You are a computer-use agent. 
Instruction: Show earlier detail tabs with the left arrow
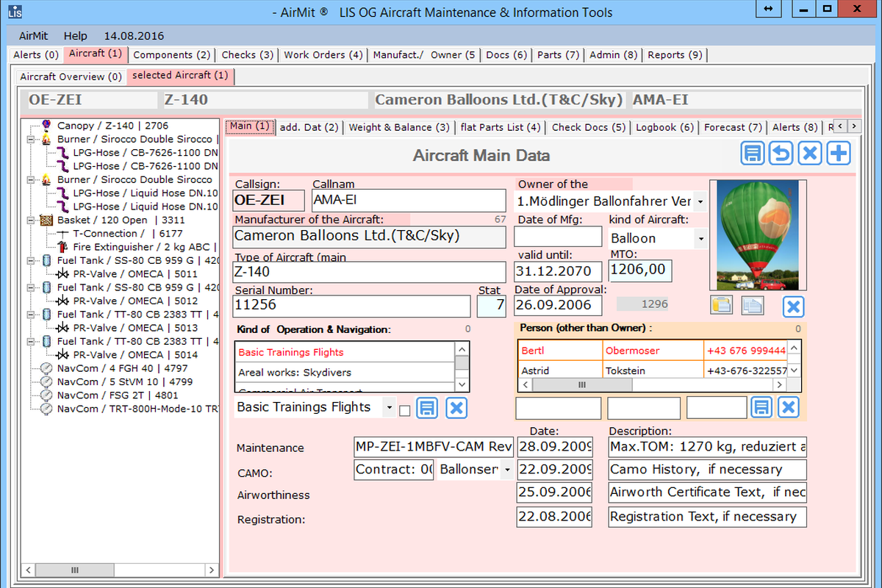(842, 126)
